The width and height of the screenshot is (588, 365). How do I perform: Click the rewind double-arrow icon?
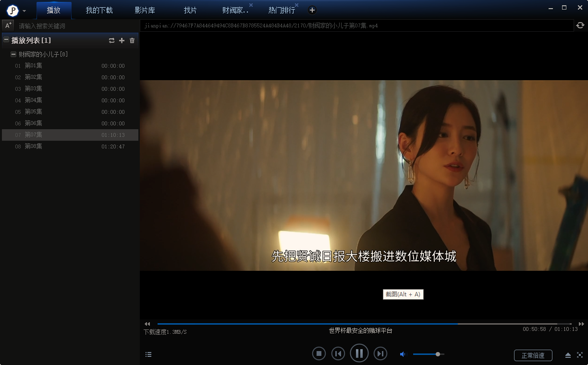(147, 324)
